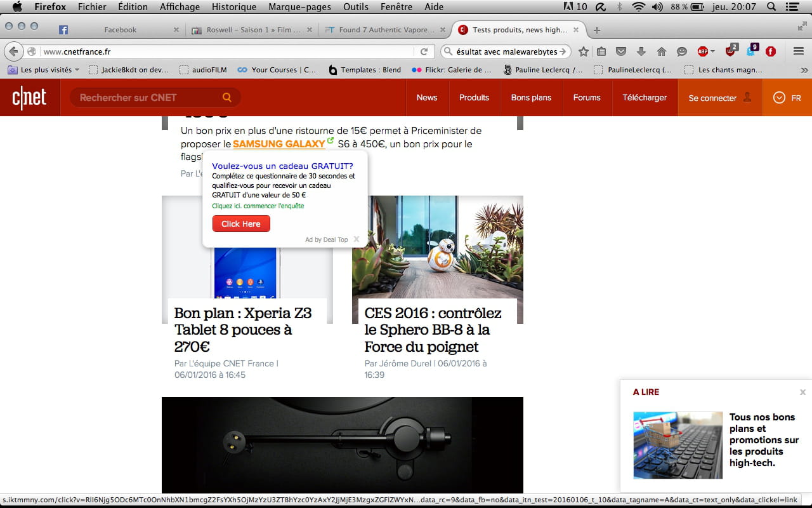Click the shopping cart keyboard thumbnail in A LIRE
This screenshot has height=508, width=812.
678,445
